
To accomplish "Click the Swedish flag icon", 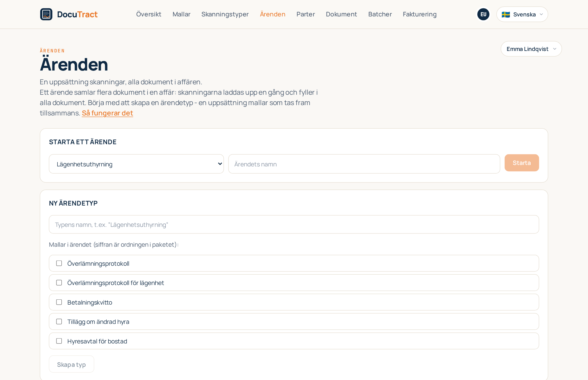I will 506,14.
